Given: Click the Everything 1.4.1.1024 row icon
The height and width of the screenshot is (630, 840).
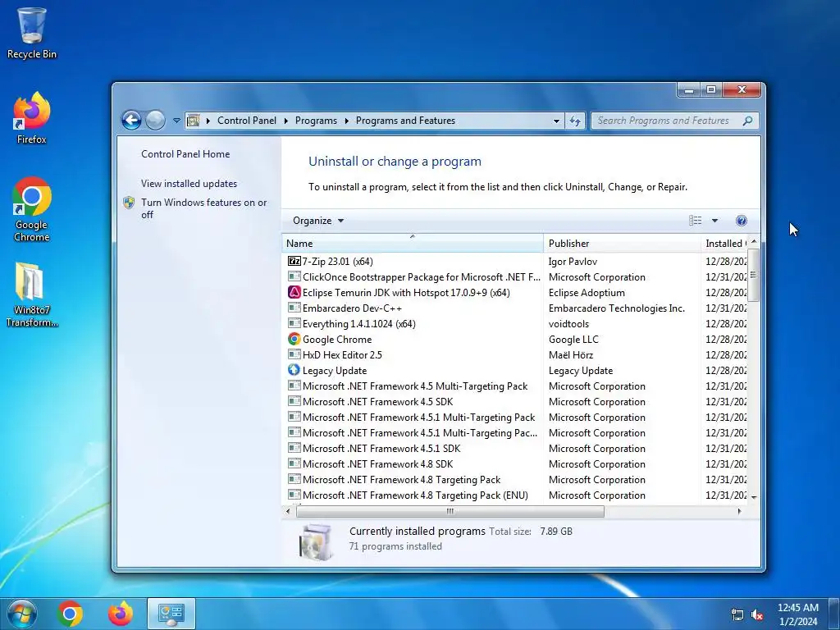Looking at the screenshot, I should (x=294, y=323).
